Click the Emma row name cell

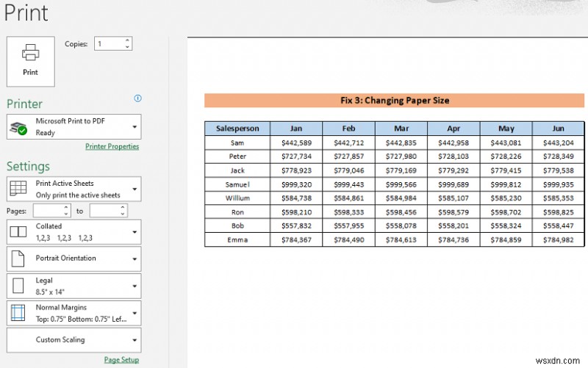coord(237,240)
